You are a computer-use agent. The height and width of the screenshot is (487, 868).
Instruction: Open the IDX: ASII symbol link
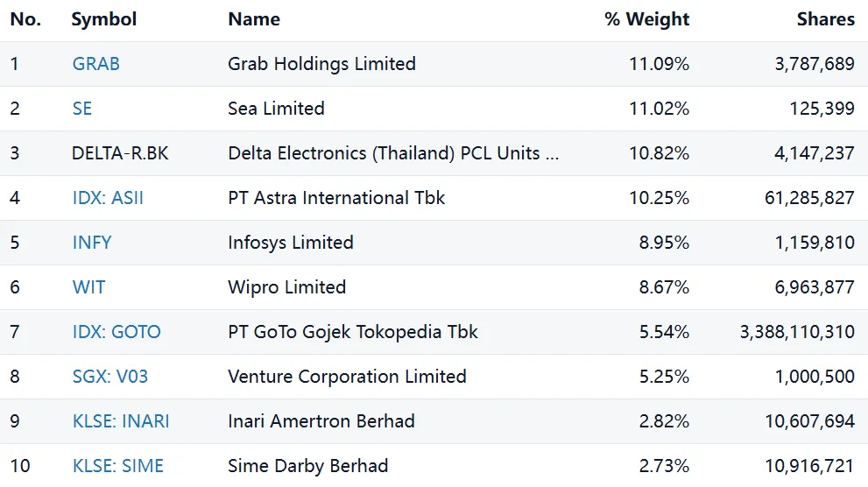(108, 198)
